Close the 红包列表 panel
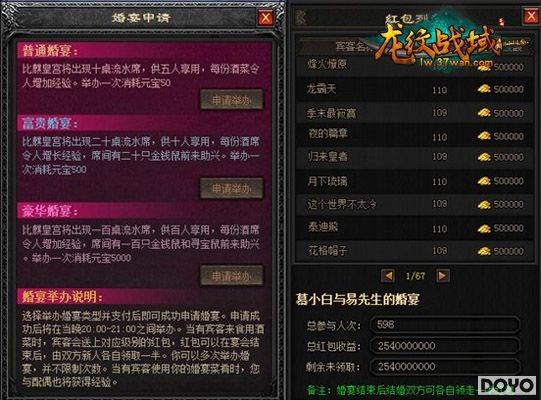Screen dimensions: 541x400 tap(531, 16)
